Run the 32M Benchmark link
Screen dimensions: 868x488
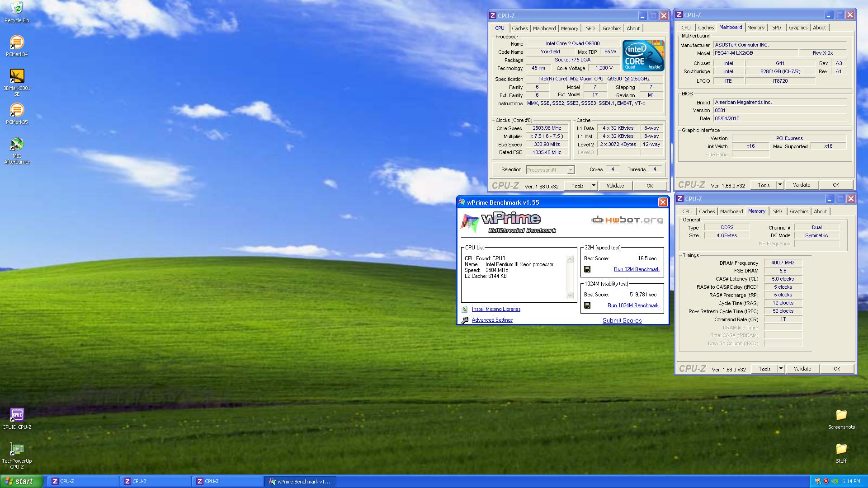[x=637, y=269]
